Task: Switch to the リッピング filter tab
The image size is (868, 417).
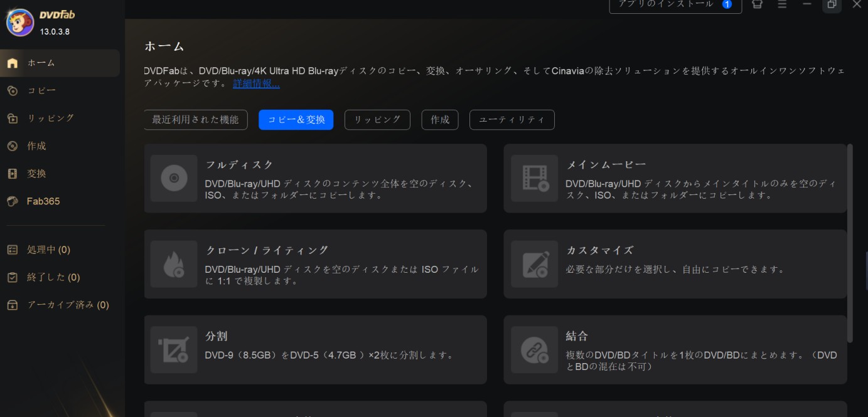Action: pos(377,120)
